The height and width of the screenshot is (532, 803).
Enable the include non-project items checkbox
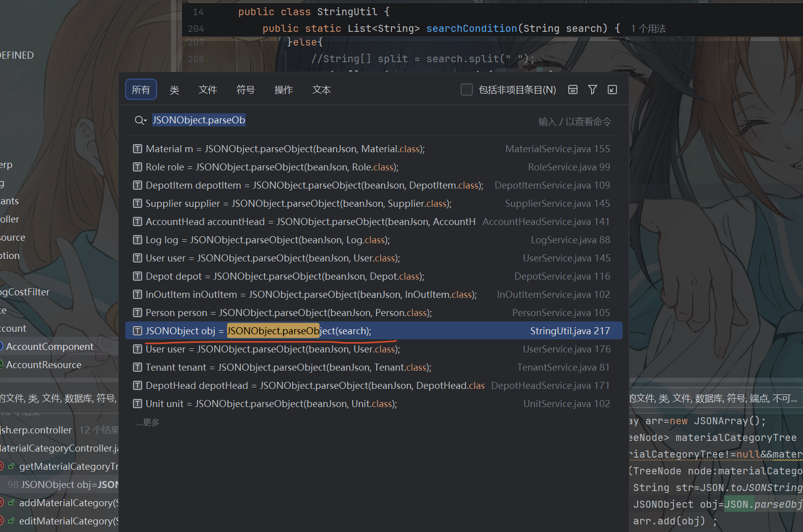466,90
